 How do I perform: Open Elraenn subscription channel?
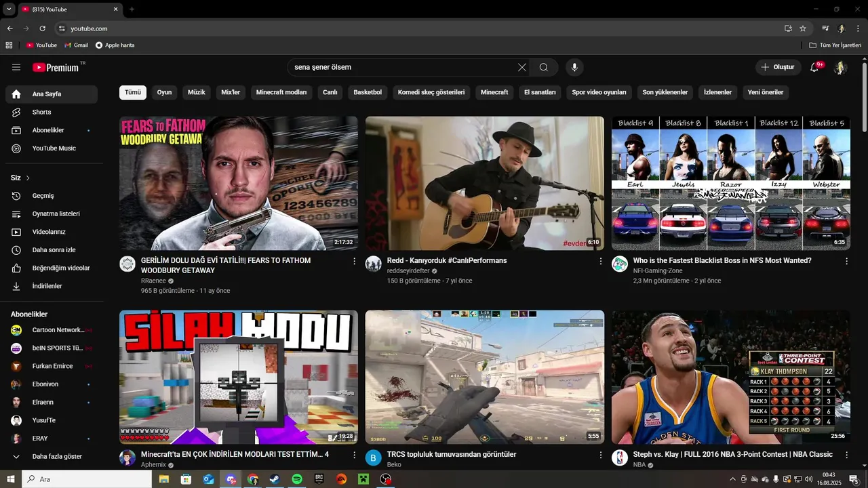point(52,402)
